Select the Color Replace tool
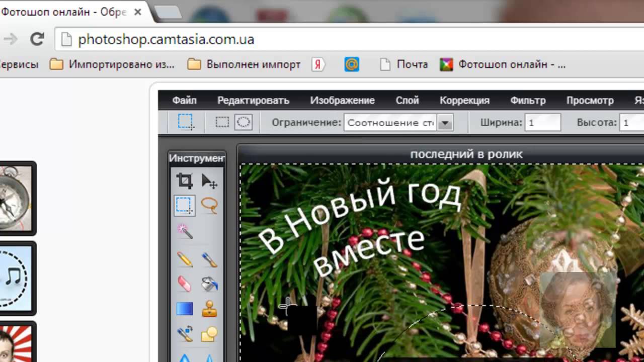The width and height of the screenshot is (644, 362). [x=185, y=333]
